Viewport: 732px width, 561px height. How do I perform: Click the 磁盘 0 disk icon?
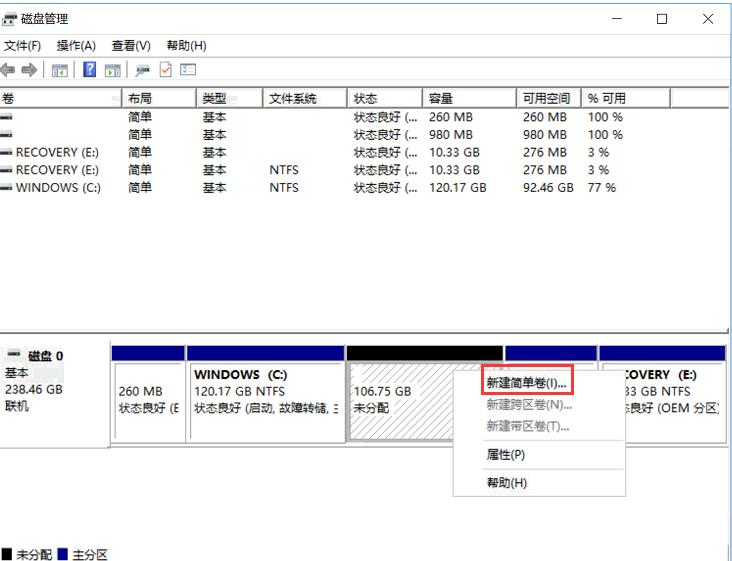[x=14, y=353]
